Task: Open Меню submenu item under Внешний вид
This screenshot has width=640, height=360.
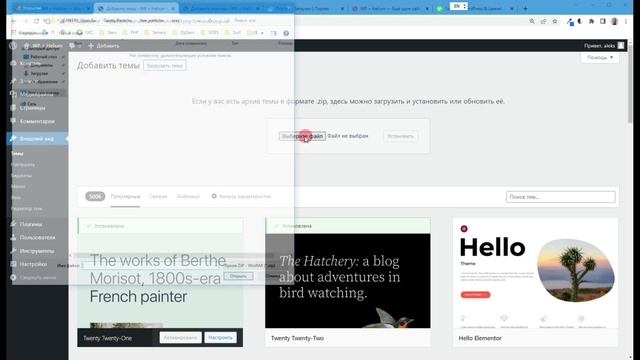Action: [18, 187]
